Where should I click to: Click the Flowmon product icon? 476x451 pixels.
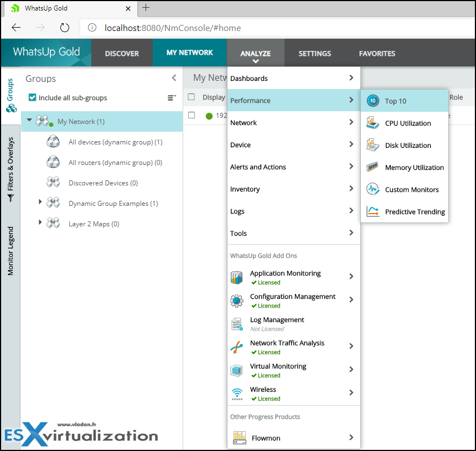(240, 438)
